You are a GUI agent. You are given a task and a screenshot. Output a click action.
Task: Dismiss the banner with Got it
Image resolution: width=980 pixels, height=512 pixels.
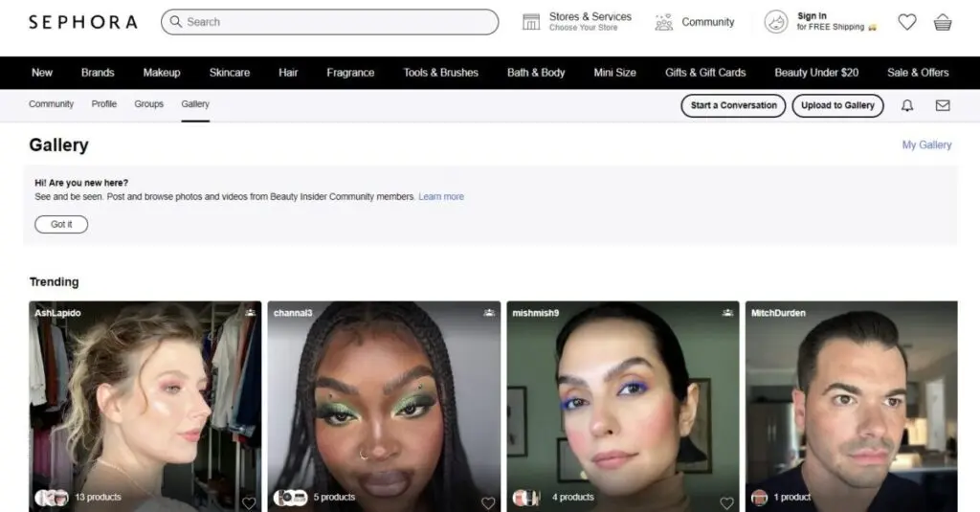coord(61,225)
